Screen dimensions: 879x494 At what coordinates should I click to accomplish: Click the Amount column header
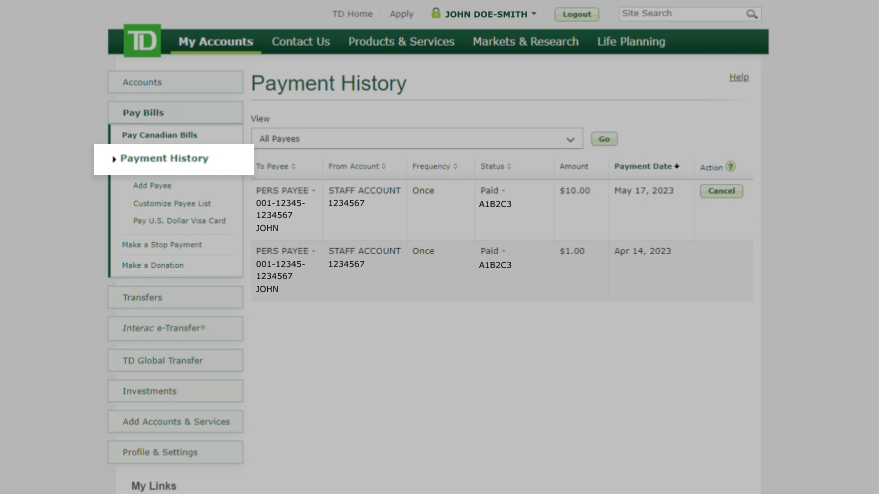pos(574,167)
